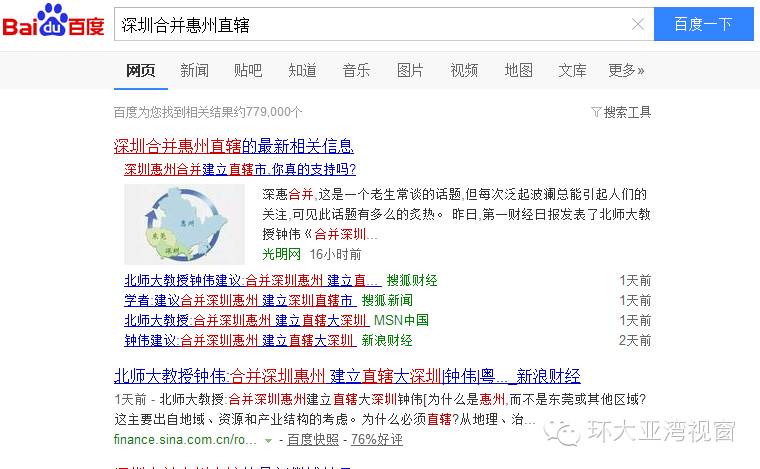Open link 深圳惠州合并建立直辖市,你真的支持吗?
The width and height of the screenshot is (760, 469).
tap(240, 169)
